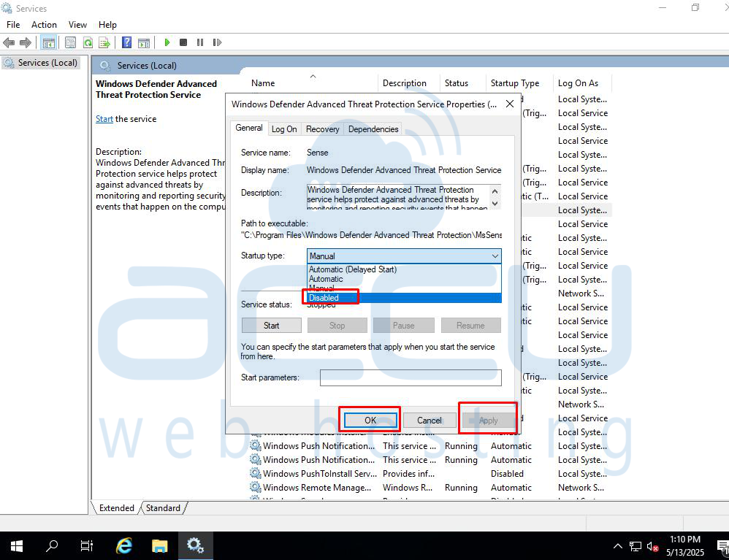Start the service with the green play icon
729x560 pixels.
coord(167,43)
